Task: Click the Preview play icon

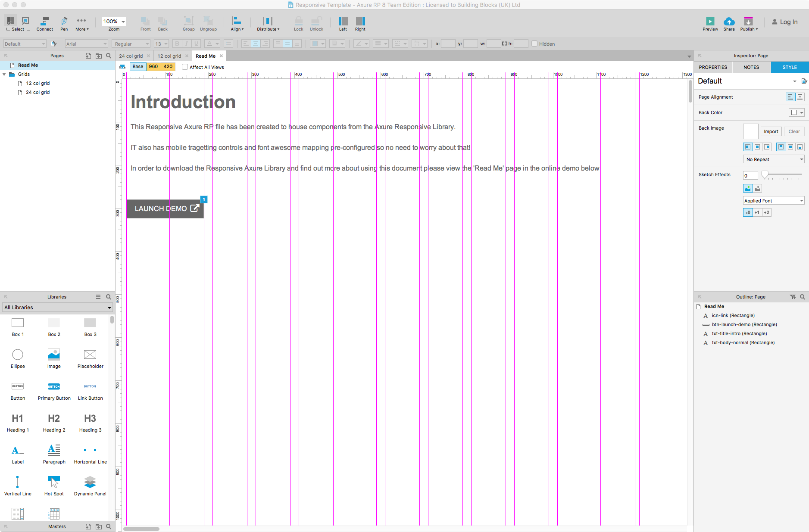Action: (710, 22)
